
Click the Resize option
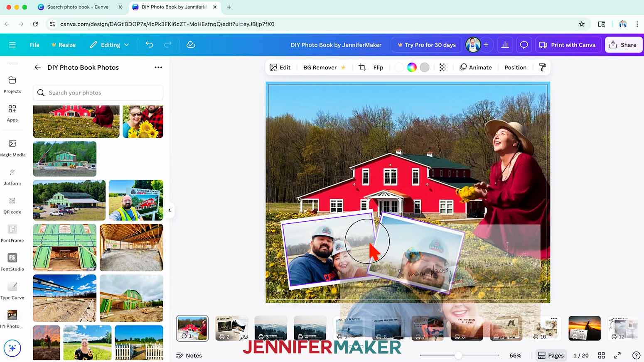[64, 45]
